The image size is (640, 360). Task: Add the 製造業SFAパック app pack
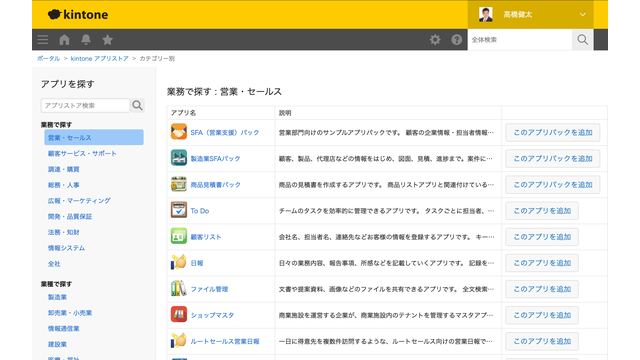pyautogui.click(x=553, y=158)
